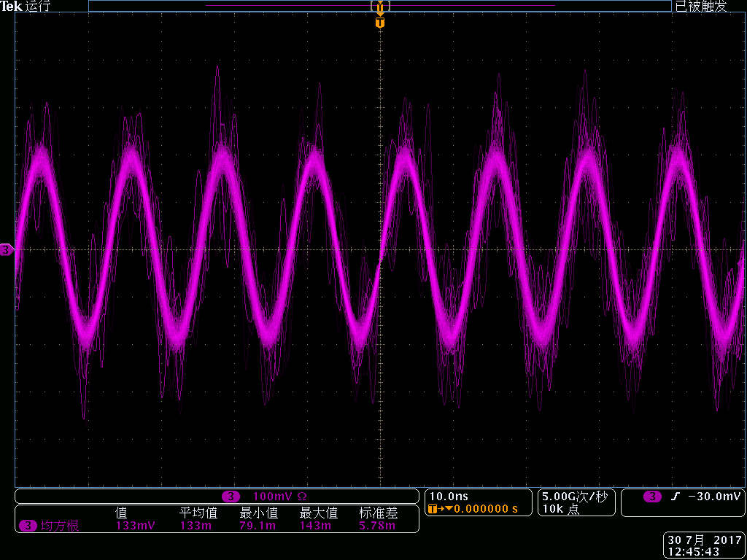Image resolution: width=747 pixels, height=560 pixels.
Task: Click the trigger source channel 3 badge
Action: tap(651, 497)
